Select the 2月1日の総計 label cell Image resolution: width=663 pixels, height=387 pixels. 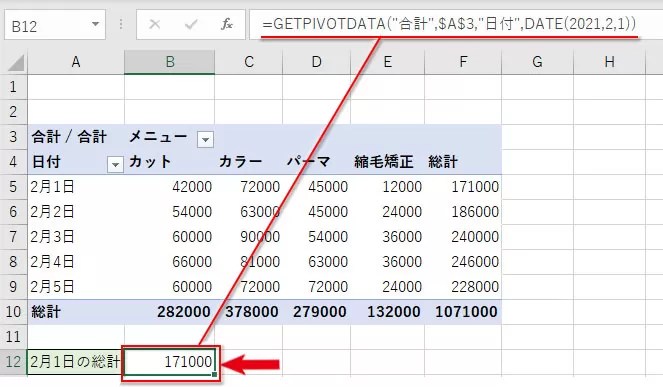(x=76, y=362)
